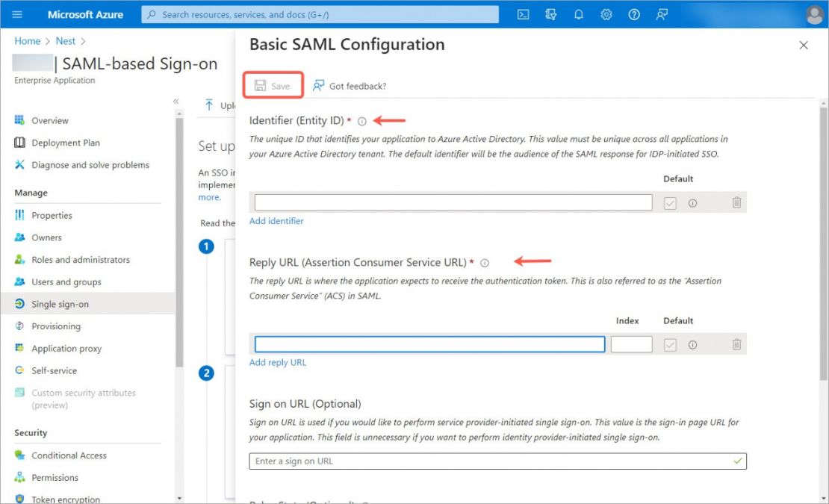Select Single sign-on in the sidebar
The width and height of the screenshot is (829, 504).
88,304
